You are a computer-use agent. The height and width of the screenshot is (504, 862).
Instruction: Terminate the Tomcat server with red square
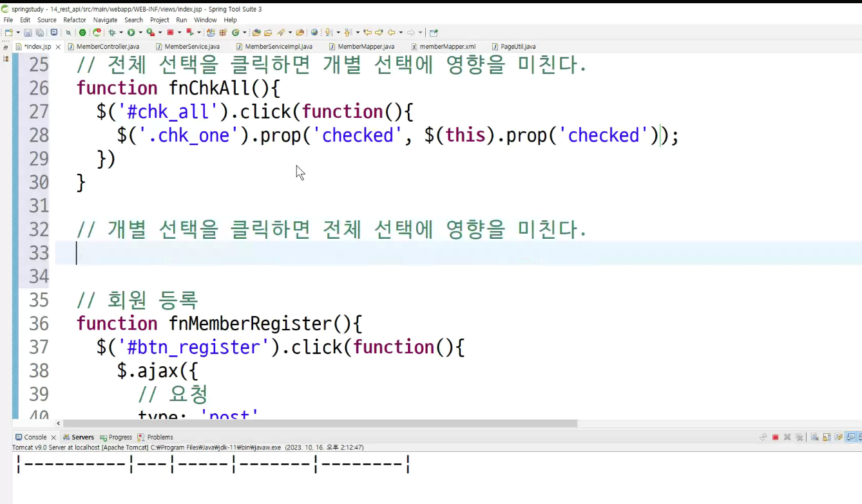click(776, 437)
